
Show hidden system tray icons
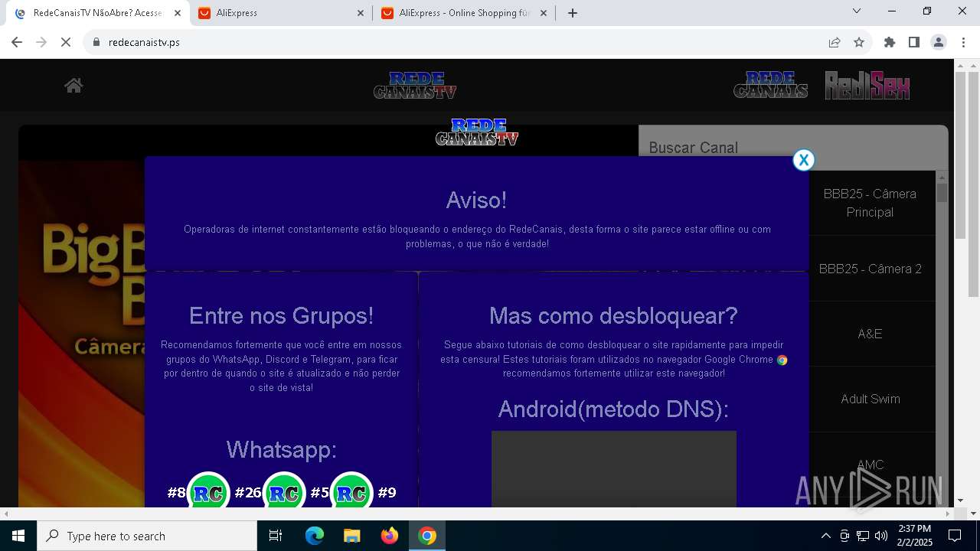pyautogui.click(x=825, y=536)
